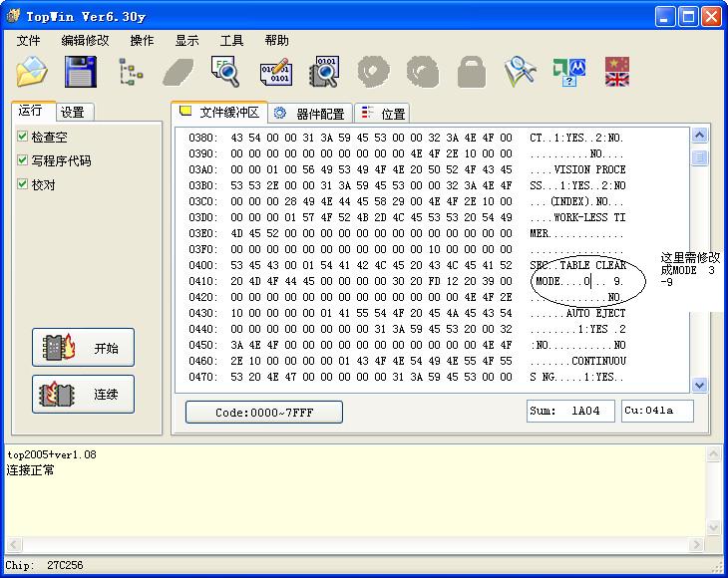Viewport: 728px width, 578px height.
Task: Click the chip manufacturer select icon
Action: tap(568, 72)
